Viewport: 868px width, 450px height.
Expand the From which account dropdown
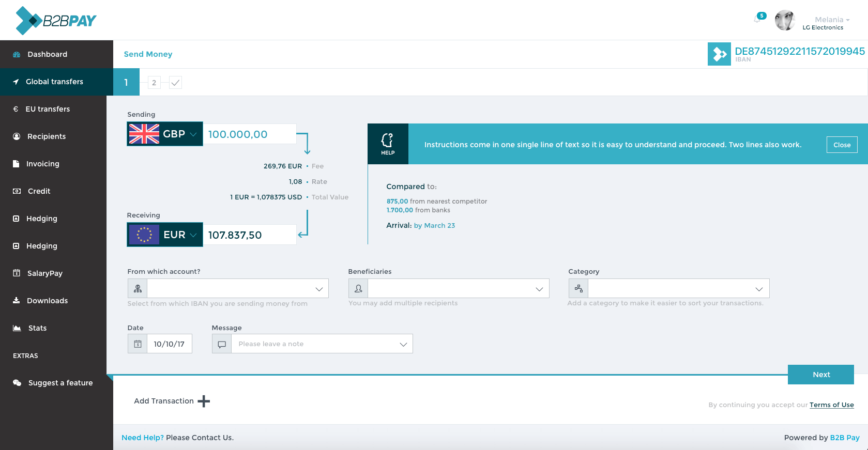238,288
